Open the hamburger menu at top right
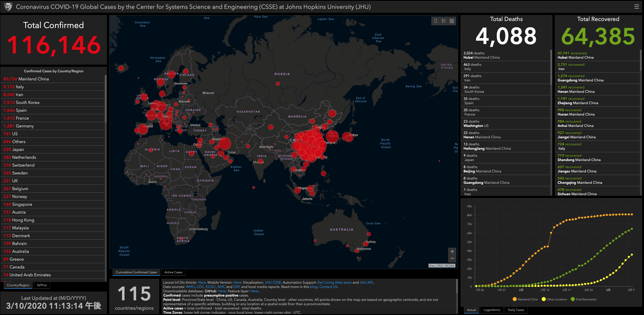 (637, 7)
